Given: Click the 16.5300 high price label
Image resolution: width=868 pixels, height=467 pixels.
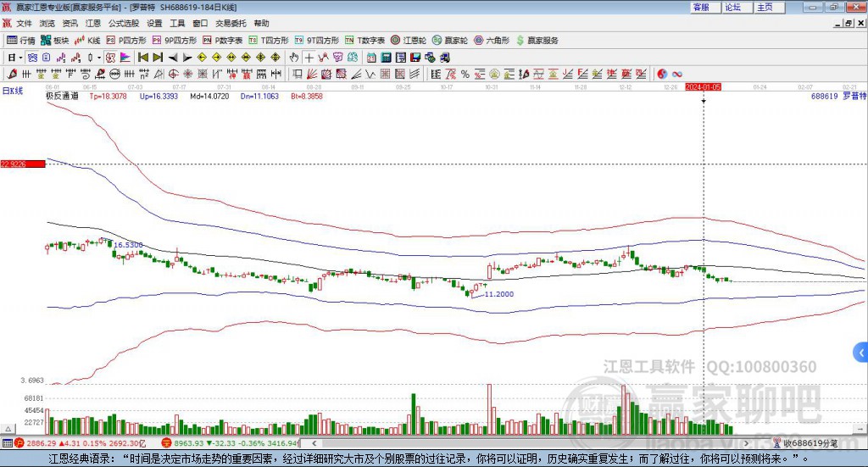Looking at the screenshot, I should 129,245.
